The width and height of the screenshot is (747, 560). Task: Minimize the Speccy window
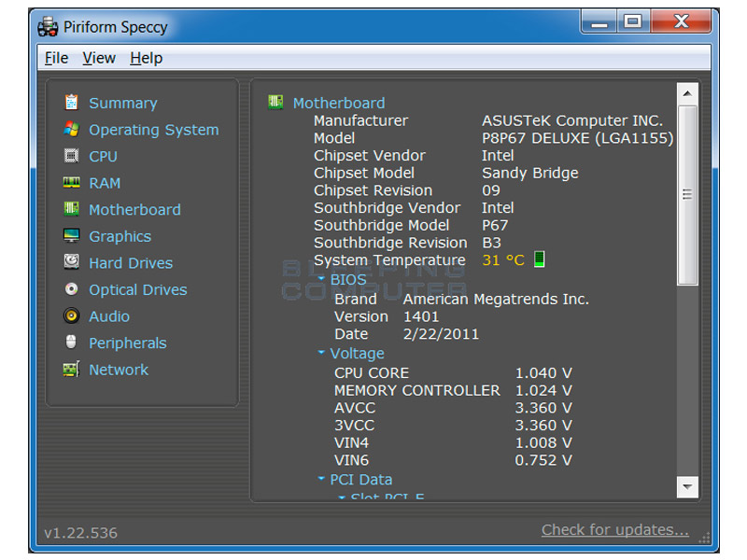pyautogui.click(x=599, y=21)
